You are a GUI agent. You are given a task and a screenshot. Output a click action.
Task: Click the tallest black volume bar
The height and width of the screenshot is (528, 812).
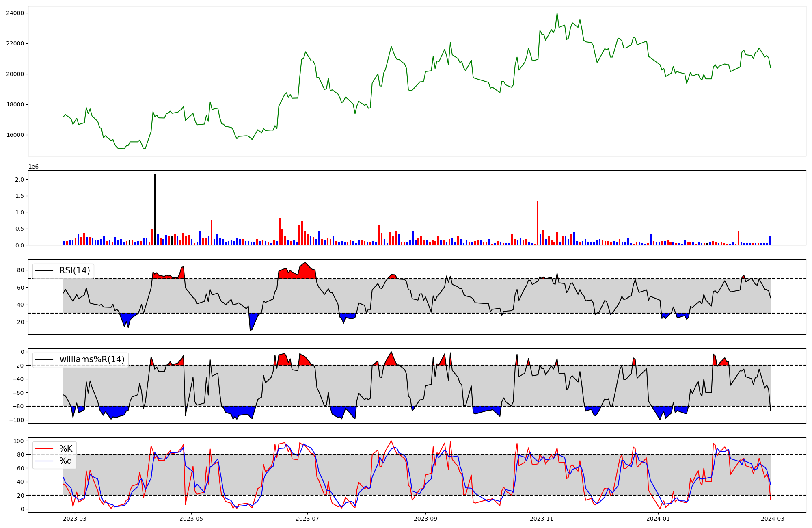click(x=155, y=209)
